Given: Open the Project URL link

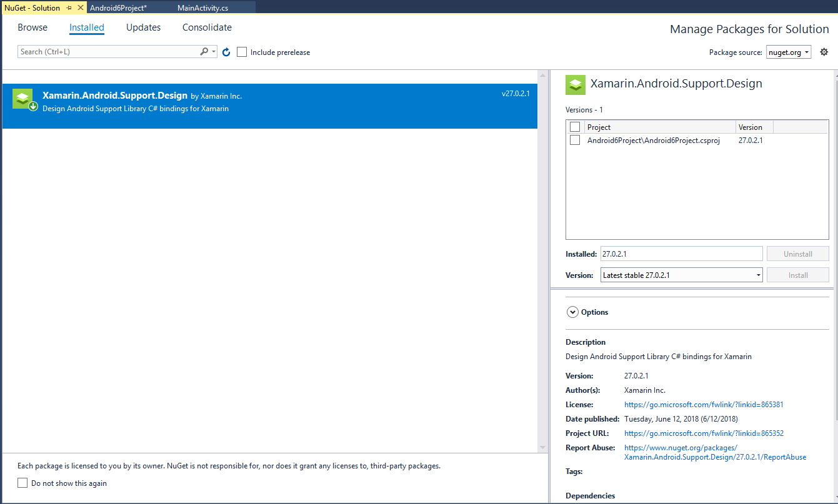Looking at the screenshot, I should coord(704,433).
